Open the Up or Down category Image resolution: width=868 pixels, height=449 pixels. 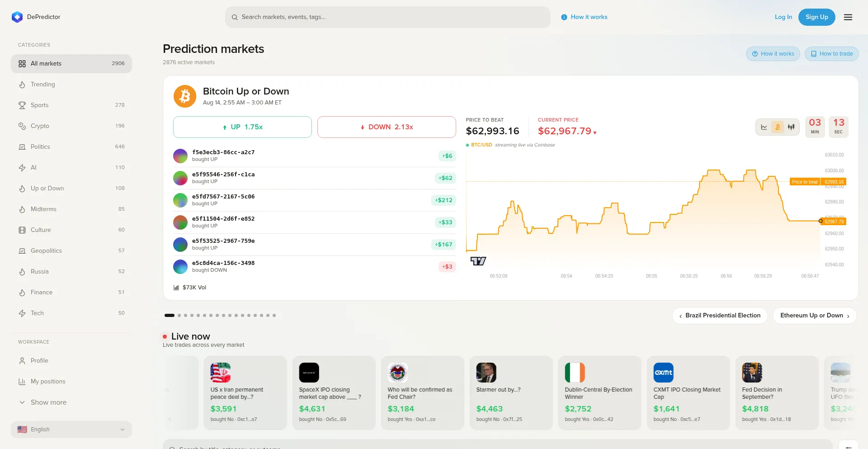click(71, 189)
